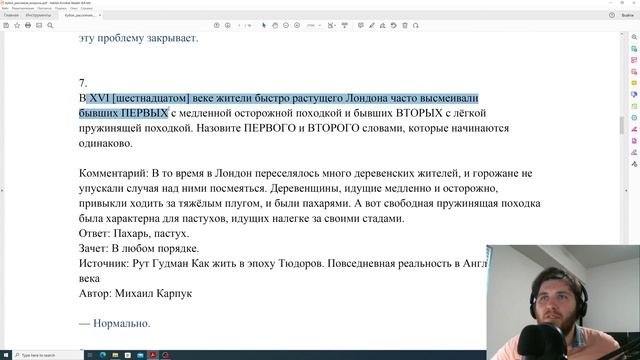Open File Explorer from taskbar

[116, 355]
